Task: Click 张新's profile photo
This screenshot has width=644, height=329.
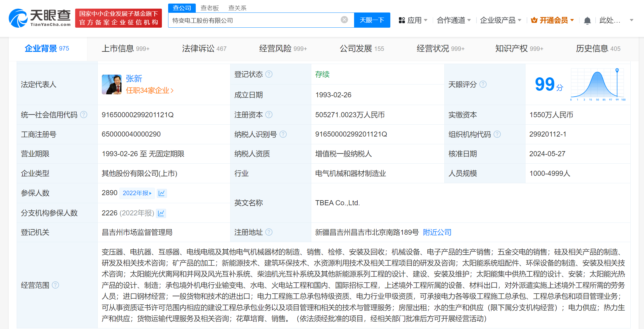Action: tap(111, 84)
